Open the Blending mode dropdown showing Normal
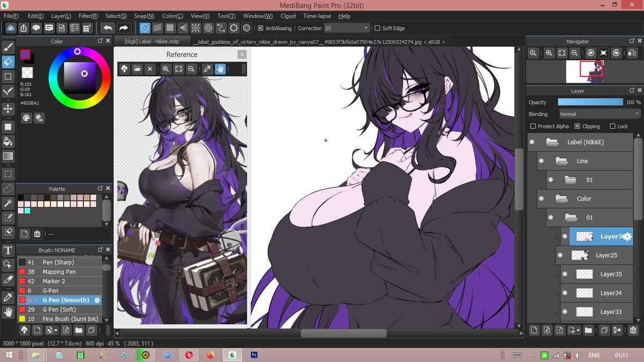Screen dimensions: 644x362 [x=599, y=114]
